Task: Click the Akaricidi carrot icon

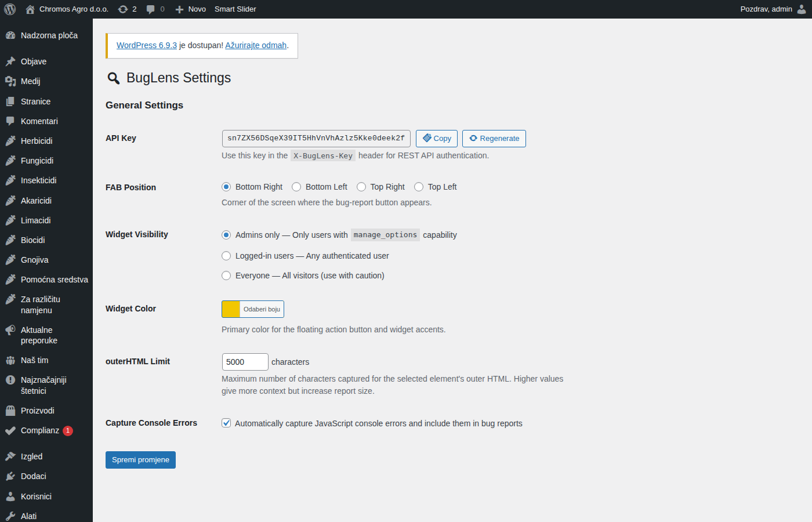Action: [10, 201]
